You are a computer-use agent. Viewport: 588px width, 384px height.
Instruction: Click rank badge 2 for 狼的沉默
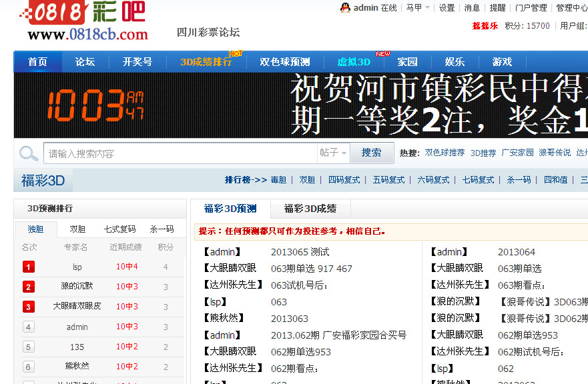(29, 287)
